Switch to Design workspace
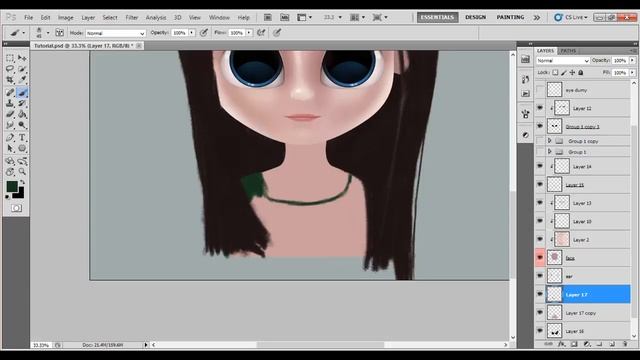 click(x=476, y=17)
